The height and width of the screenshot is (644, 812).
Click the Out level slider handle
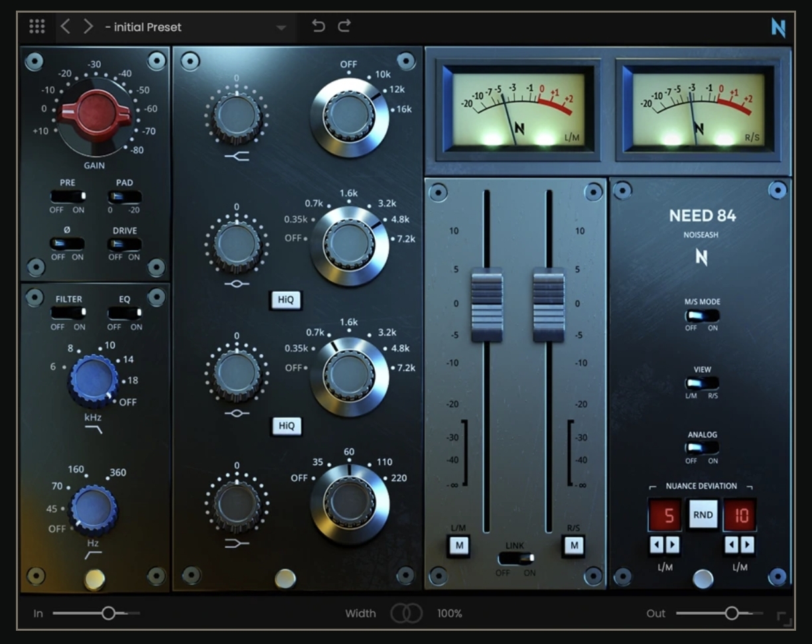[x=731, y=613]
